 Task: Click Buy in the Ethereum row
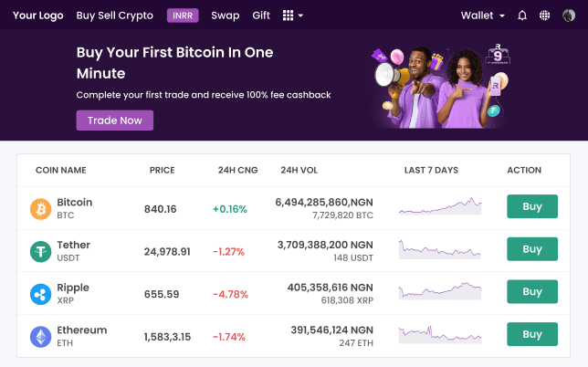pyautogui.click(x=531, y=334)
